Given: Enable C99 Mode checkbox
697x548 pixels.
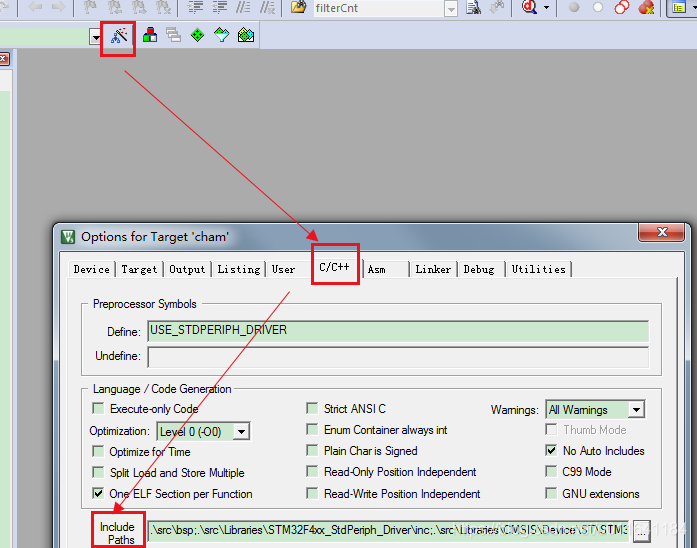Looking at the screenshot, I should 551,471.
